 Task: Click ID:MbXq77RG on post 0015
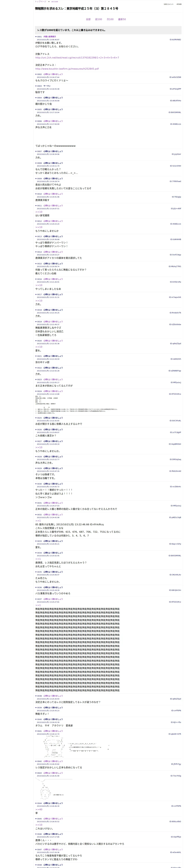[x=175, y=266]
